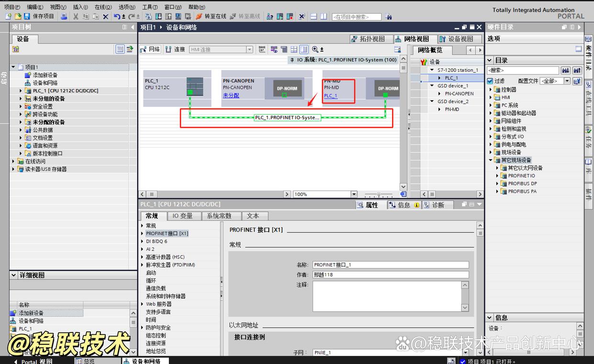This screenshot has width=594, height=364.
Task: Click the Connections (连接) mode button
Action: click(175, 49)
